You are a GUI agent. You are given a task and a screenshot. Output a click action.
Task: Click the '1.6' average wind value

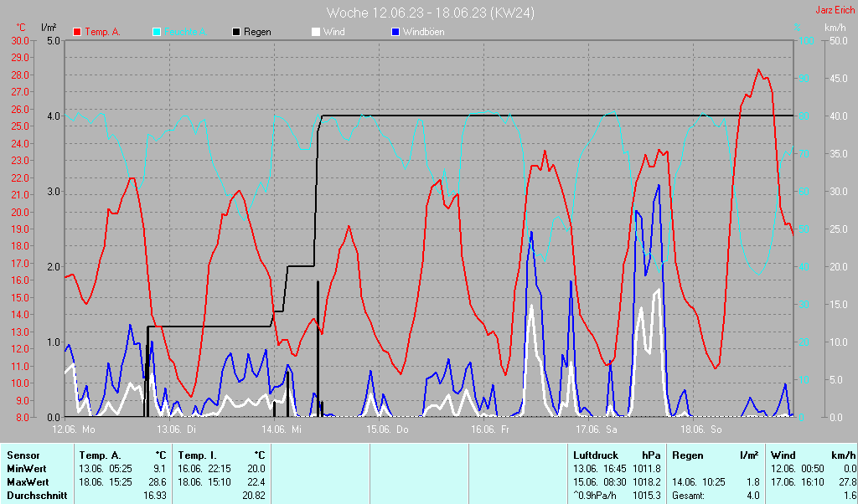coord(850,496)
